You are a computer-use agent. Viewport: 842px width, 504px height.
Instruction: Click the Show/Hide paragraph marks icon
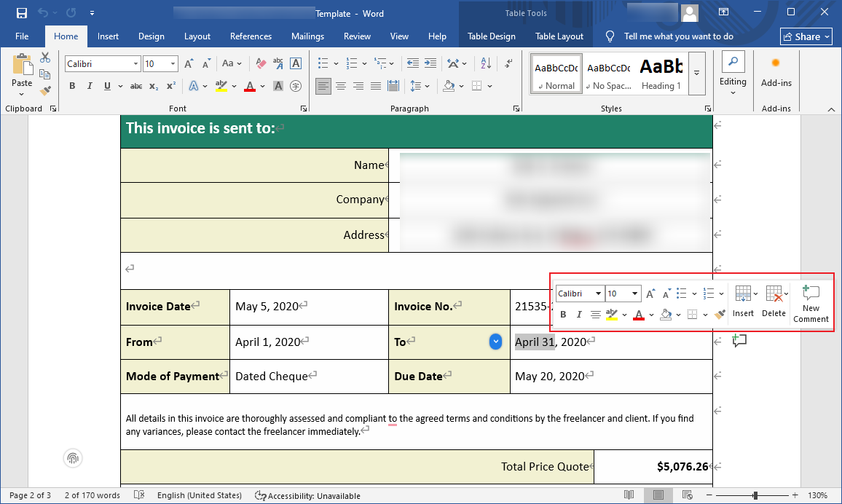508,63
